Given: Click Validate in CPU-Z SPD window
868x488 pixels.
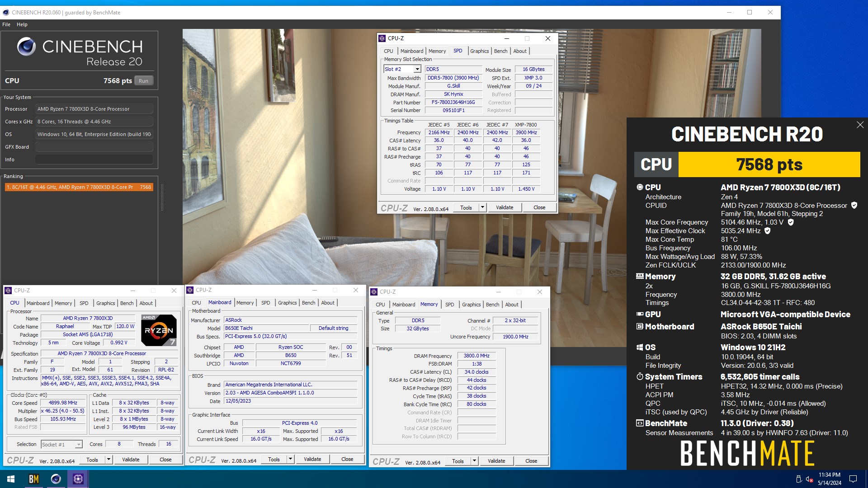Looking at the screenshot, I should 505,207.
